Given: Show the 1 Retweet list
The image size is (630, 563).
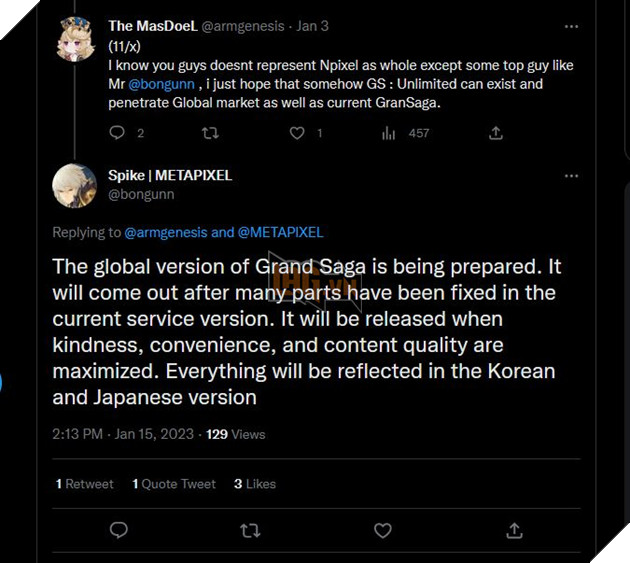Looking at the screenshot, I should point(85,483).
